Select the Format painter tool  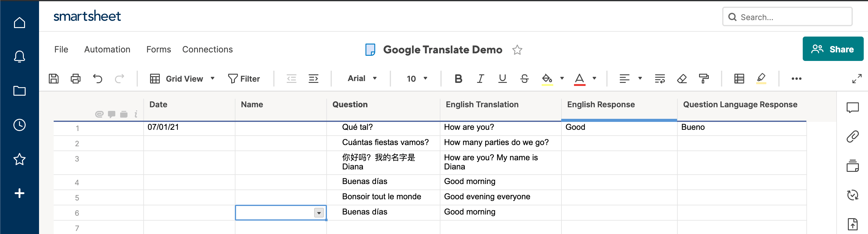704,79
